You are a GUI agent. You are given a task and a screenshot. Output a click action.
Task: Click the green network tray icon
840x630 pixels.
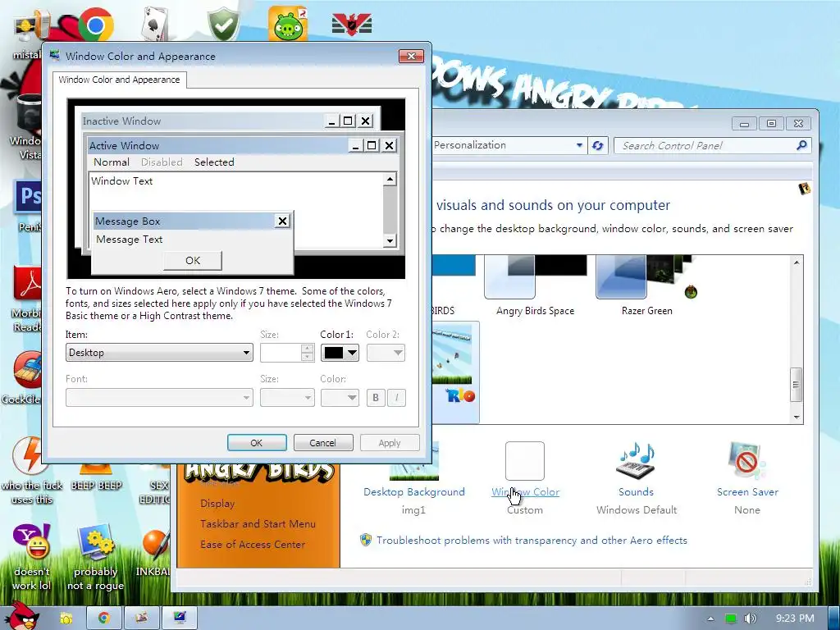[730, 619]
